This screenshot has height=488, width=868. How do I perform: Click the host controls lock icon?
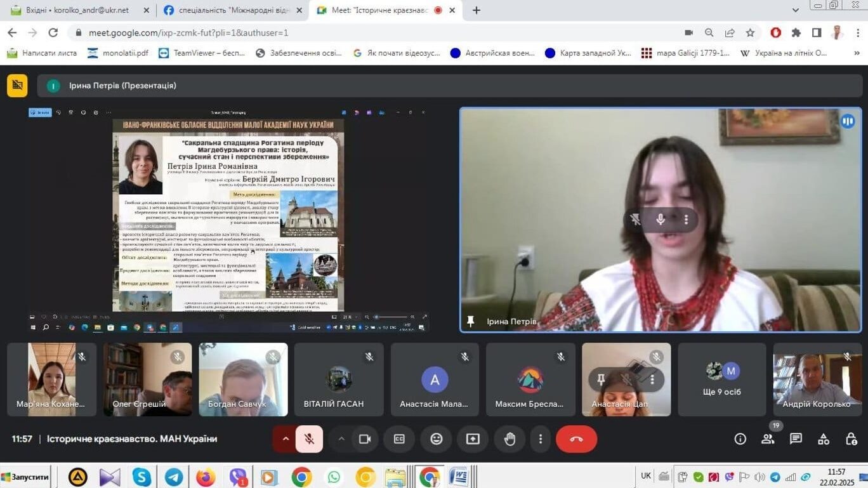point(852,439)
